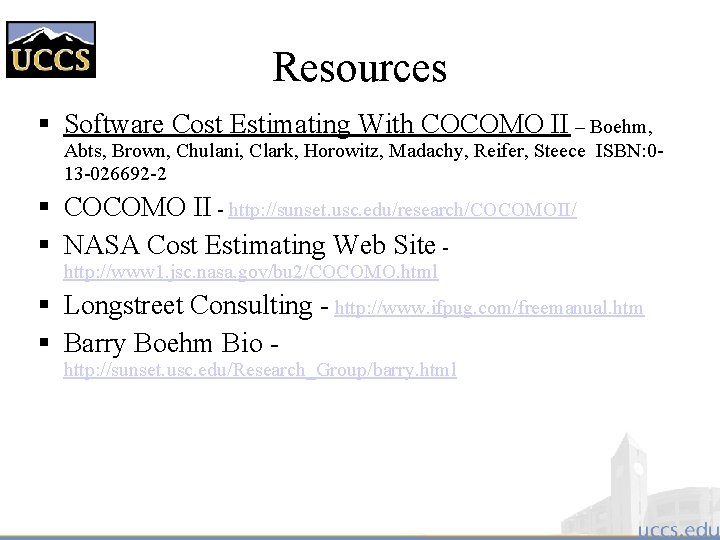Open the Barry Boehm barry.html link
The width and height of the screenshot is (720, 540).
[260, 370]
